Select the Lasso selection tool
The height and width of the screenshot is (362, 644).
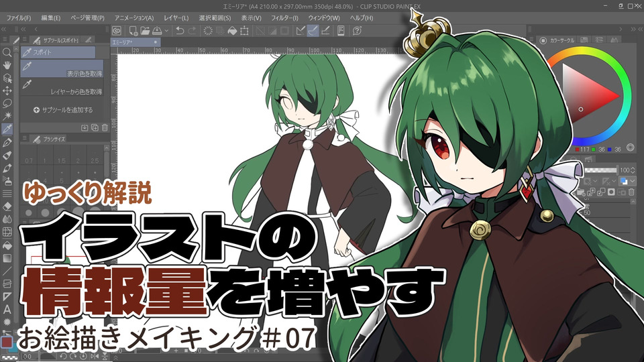click(x=7, y=103)
